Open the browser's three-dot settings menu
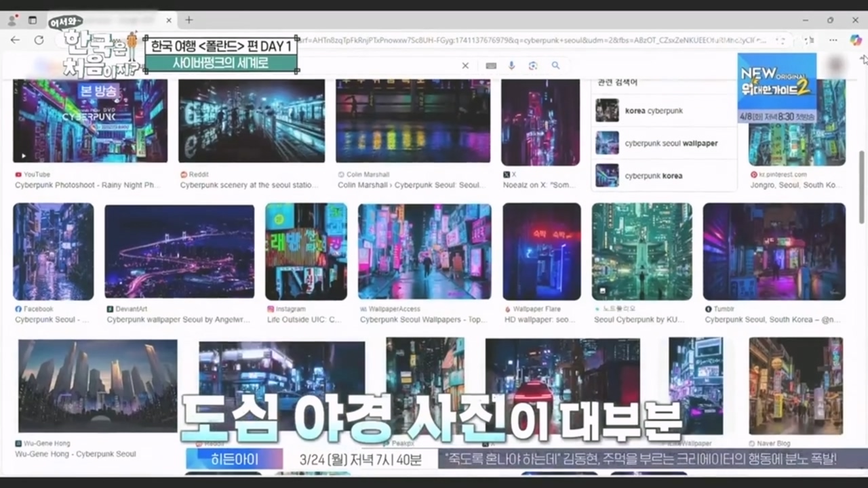Screen dimensions: 868x488 coord(833,41)
